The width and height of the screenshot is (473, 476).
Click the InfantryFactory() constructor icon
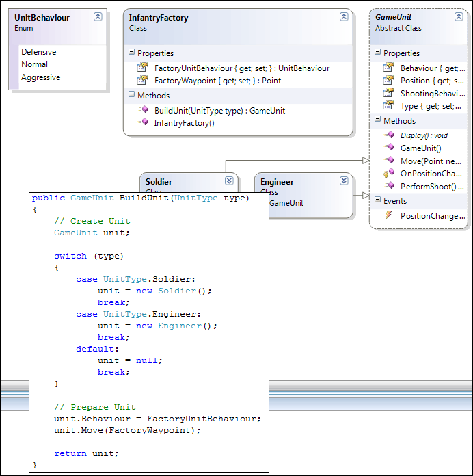[x=144, y=122]
